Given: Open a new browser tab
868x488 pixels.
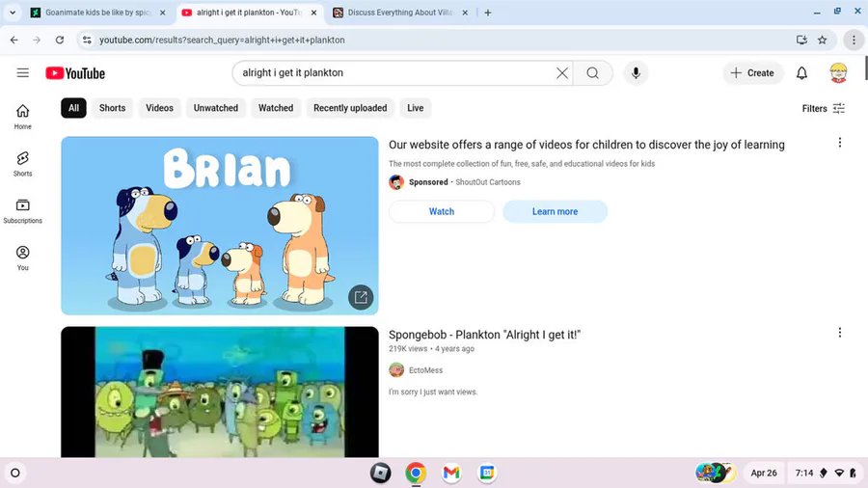Looking at the screenshot, I should (488, 13).
